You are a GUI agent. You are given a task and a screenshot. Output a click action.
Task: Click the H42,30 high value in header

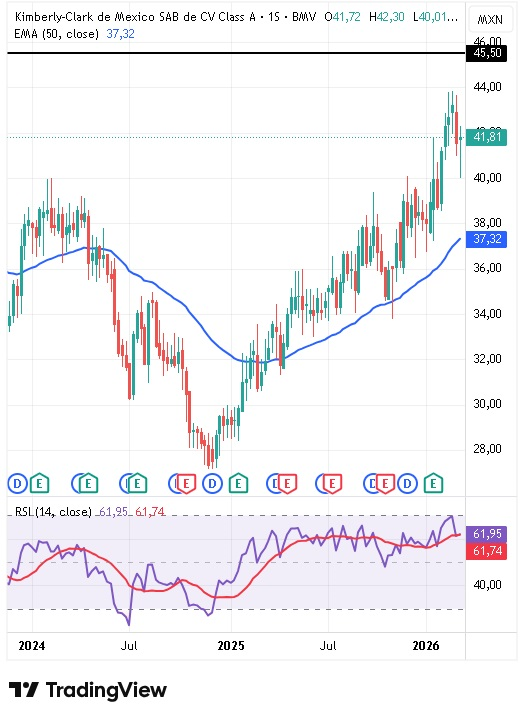(387, 17)
